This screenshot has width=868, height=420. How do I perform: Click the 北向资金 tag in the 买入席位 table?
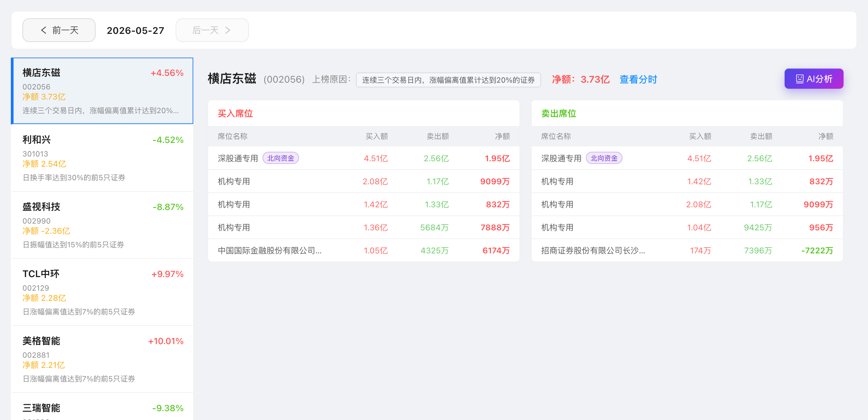(x=280, y=158)
